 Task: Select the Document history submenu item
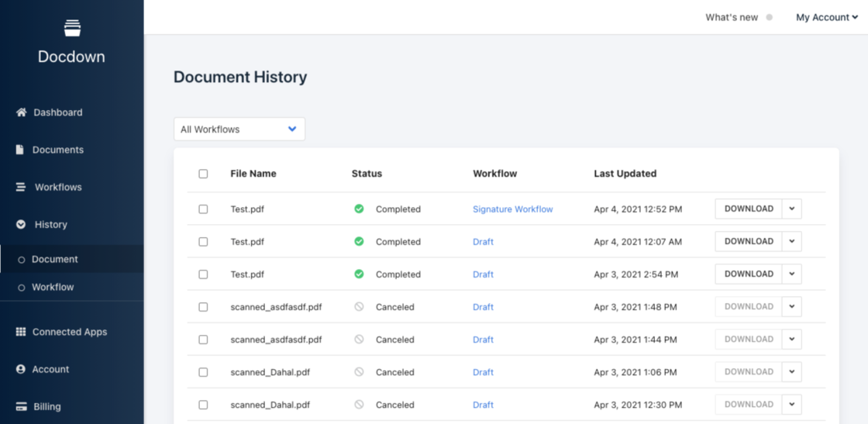(x=54, y=259)
